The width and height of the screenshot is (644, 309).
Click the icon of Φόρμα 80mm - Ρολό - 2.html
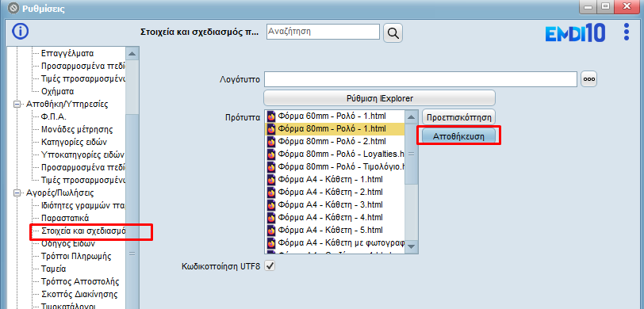click(x=271, y=142)
